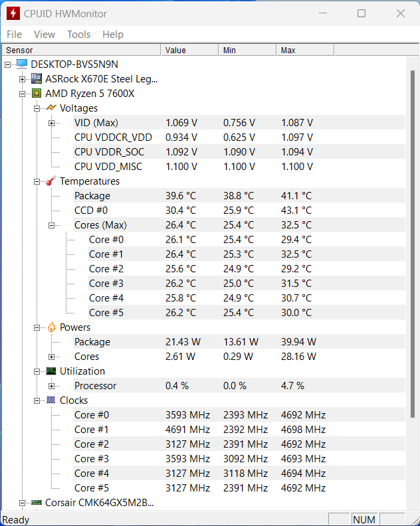Select Core #4 temperature at 25.8 °C
Image resolution: width=420 pixels, height=526 pixels.
(x=247, y=298)
